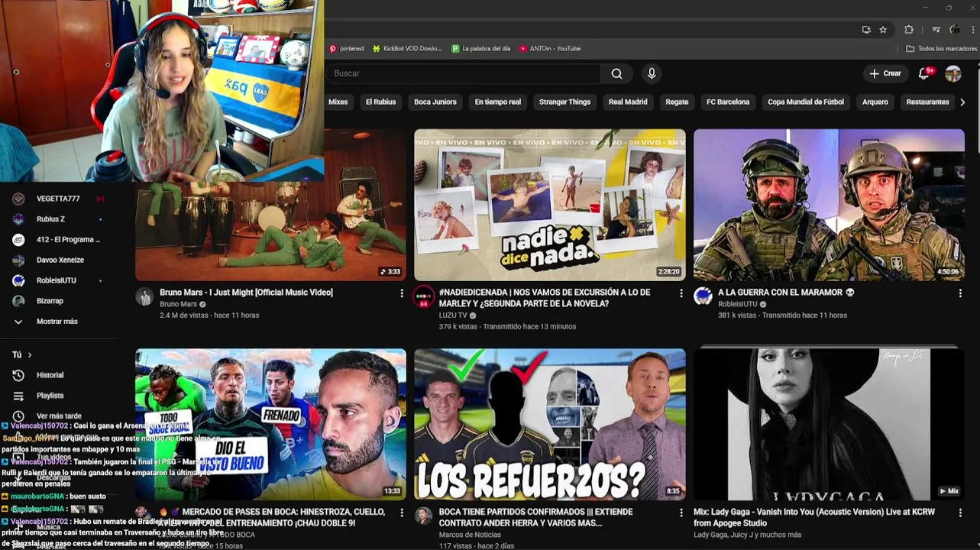Open options for #NADIEDICENADA video

pos(681,293)
